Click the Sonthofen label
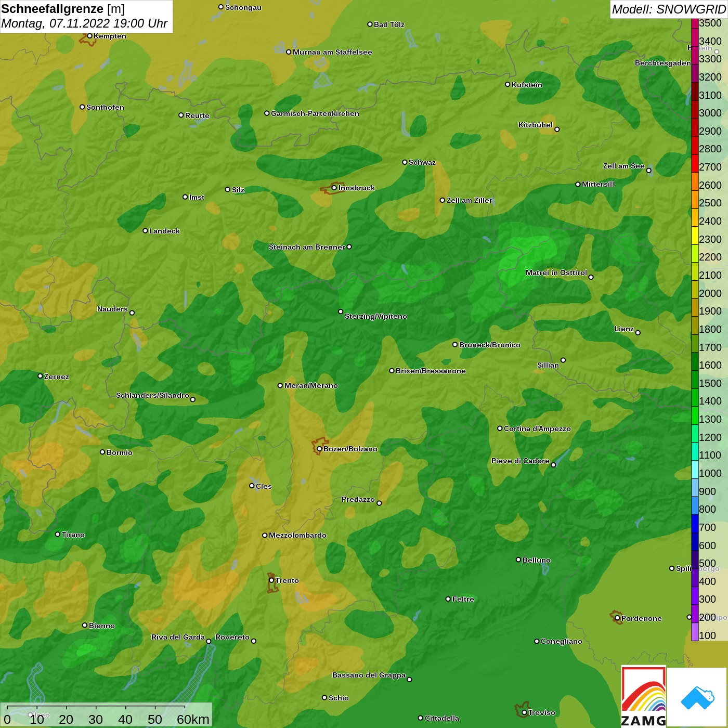 click(x=105, y=107)
